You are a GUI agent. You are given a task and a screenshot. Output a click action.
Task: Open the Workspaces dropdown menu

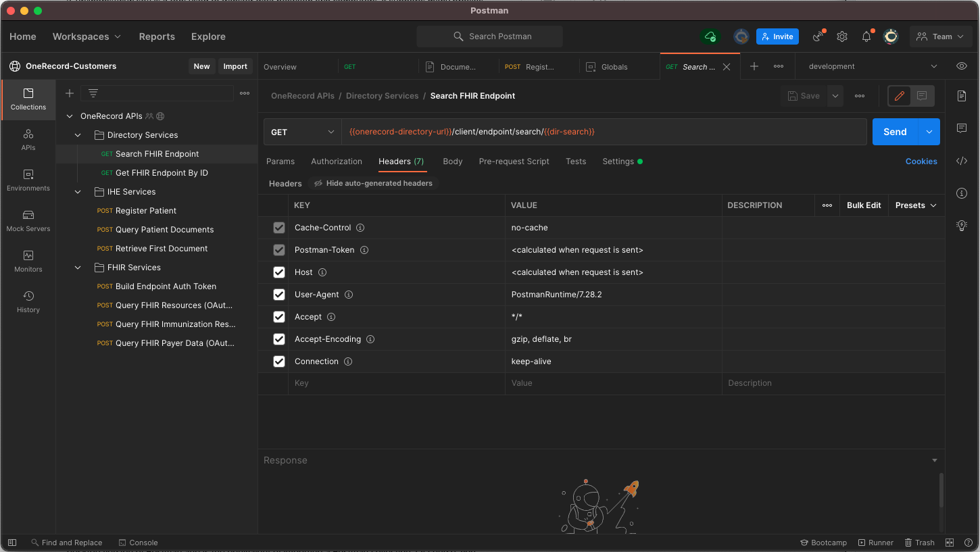click(87, 36)
